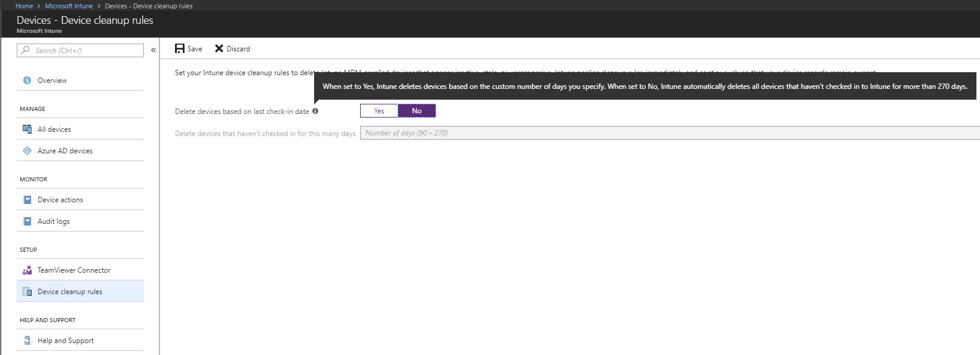Click the Help and Support icon
The height and width of the screenshot is (355, 980).
coord(27,341)
